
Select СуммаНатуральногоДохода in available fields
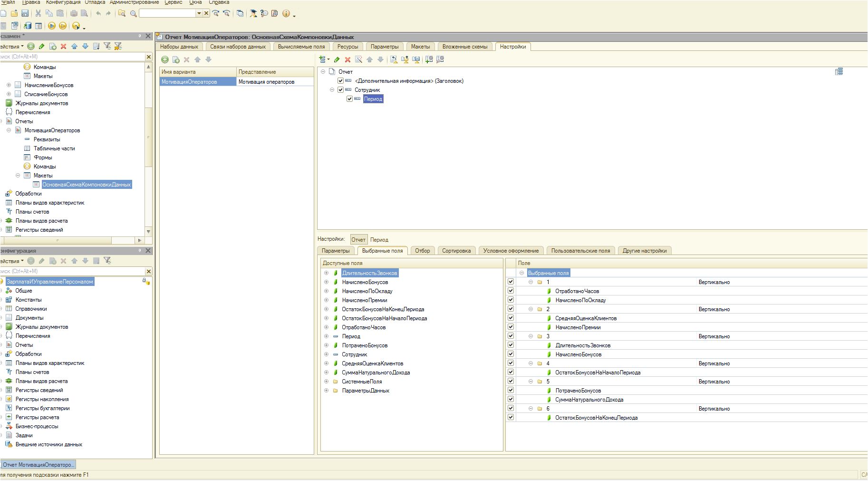(376, 373)
